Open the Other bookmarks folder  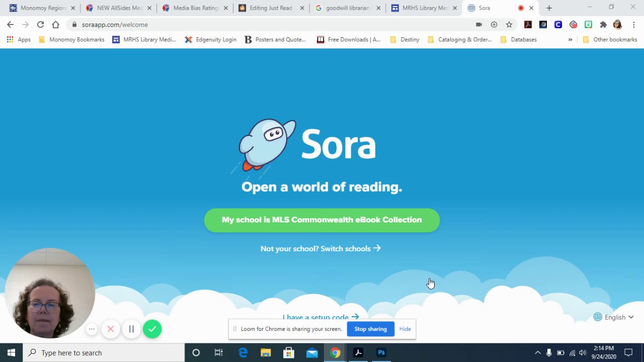tap(609, 39)
